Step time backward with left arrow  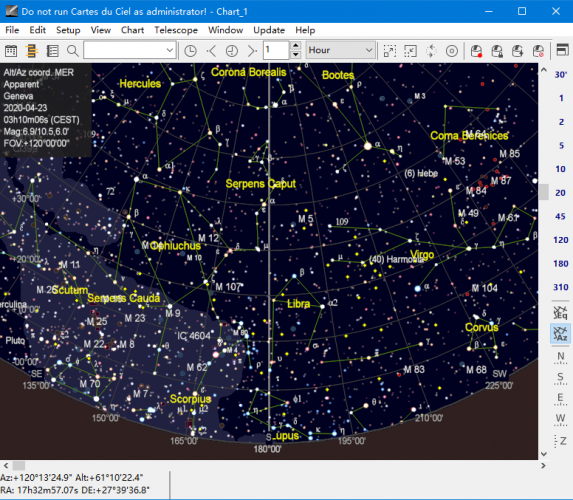(211, 51)
